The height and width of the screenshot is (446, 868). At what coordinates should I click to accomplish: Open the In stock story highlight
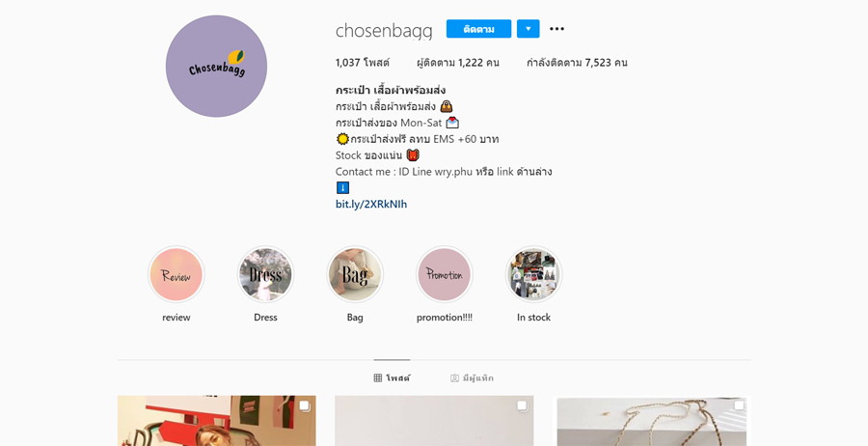[533, 275]
